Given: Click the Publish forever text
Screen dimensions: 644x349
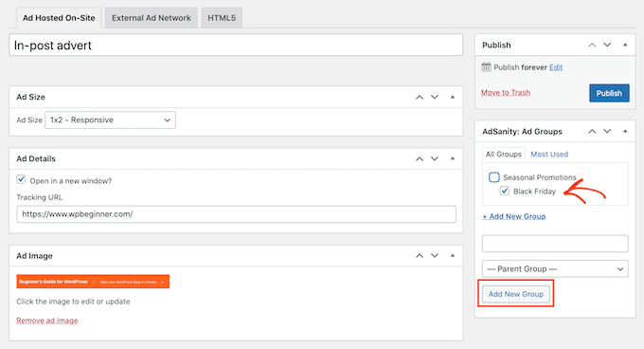Looking at the screenshot, I should click(x=520, y=67).
